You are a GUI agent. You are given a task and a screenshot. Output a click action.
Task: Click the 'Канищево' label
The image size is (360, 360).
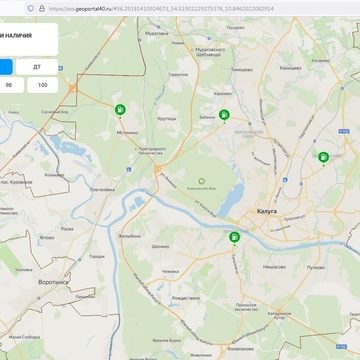coord(291,68)
